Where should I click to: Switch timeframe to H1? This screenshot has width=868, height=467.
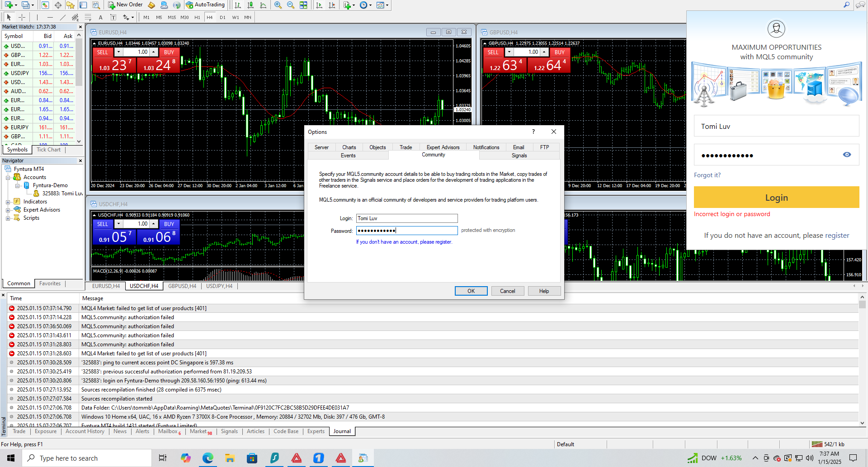coord(197,17)
